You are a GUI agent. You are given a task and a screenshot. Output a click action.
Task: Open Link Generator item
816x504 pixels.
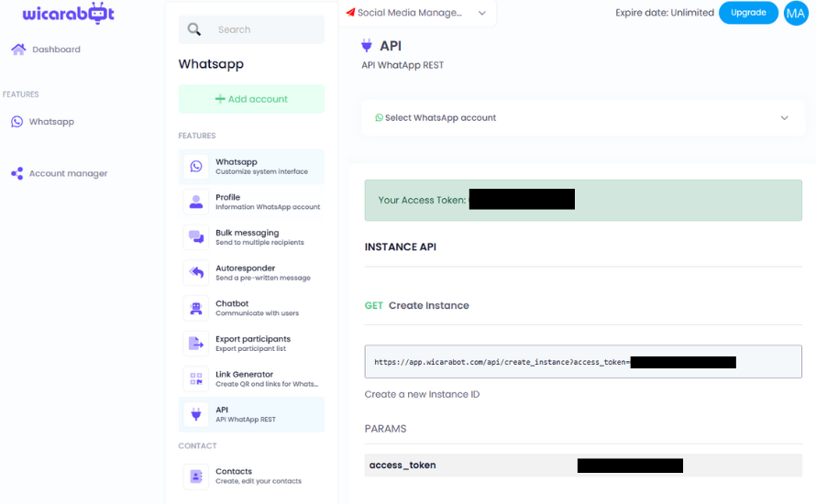(x=251, y=378)
